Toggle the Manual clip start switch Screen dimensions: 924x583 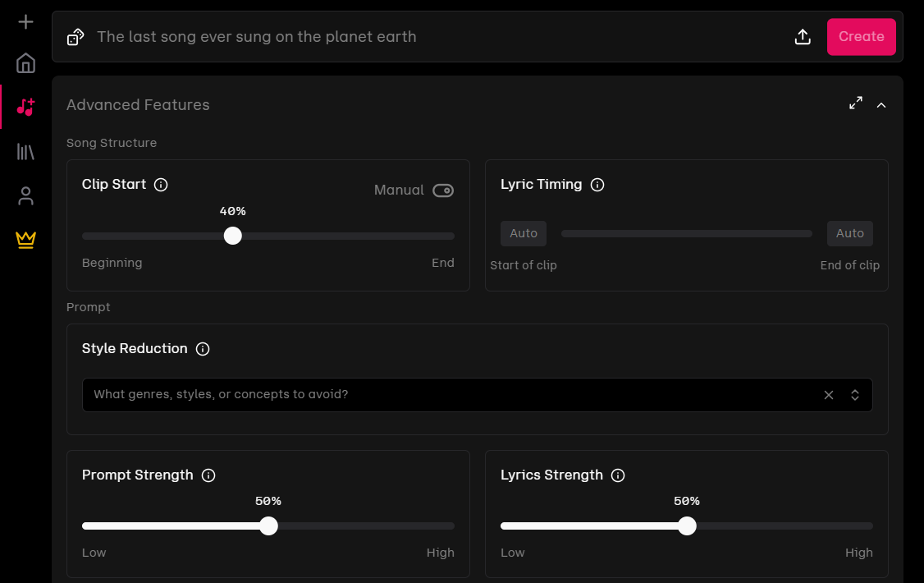pyautogui.click(x=443, y=191)
